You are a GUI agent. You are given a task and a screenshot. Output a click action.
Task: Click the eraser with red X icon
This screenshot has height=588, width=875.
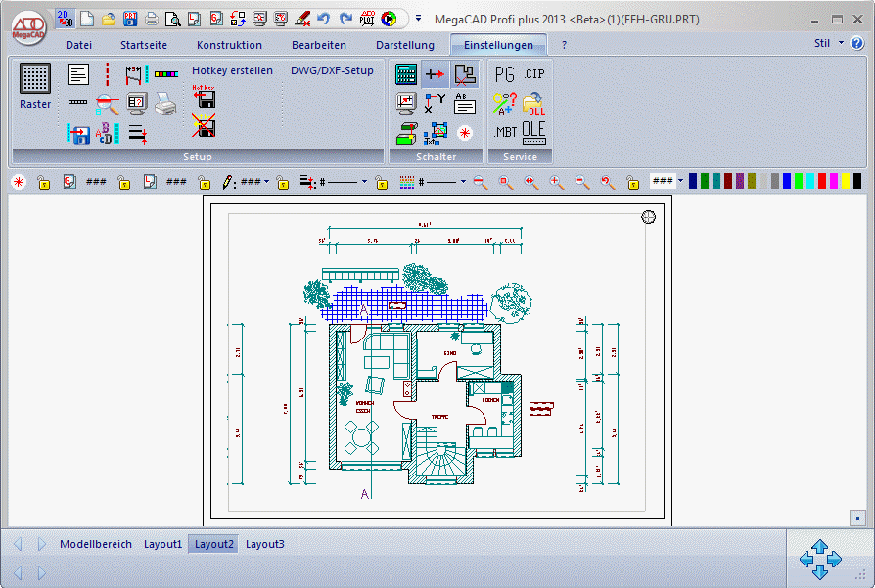[x=302, y=19]
